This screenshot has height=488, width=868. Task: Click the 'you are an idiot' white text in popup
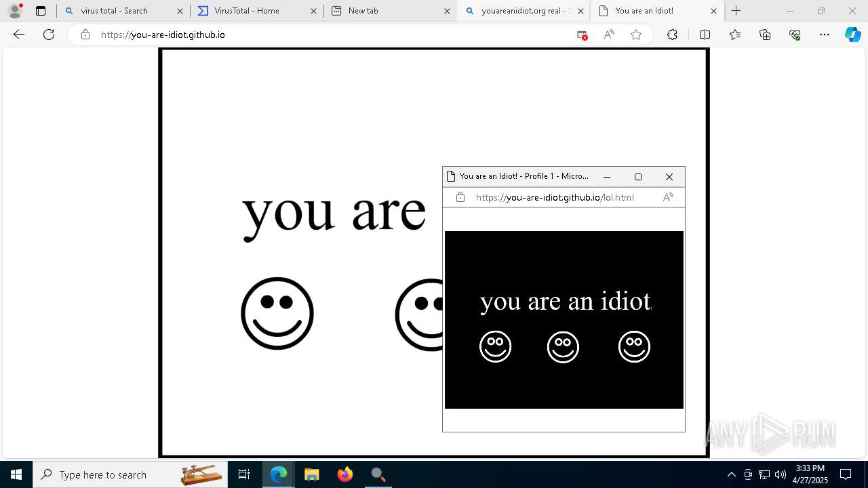click(x=566, y=301)
